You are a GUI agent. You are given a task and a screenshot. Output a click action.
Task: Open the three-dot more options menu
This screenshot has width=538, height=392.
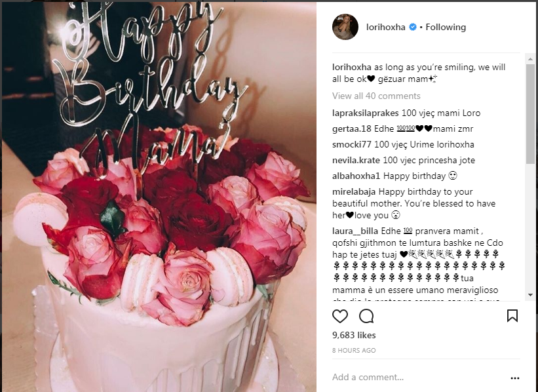[x=514, y=378]
